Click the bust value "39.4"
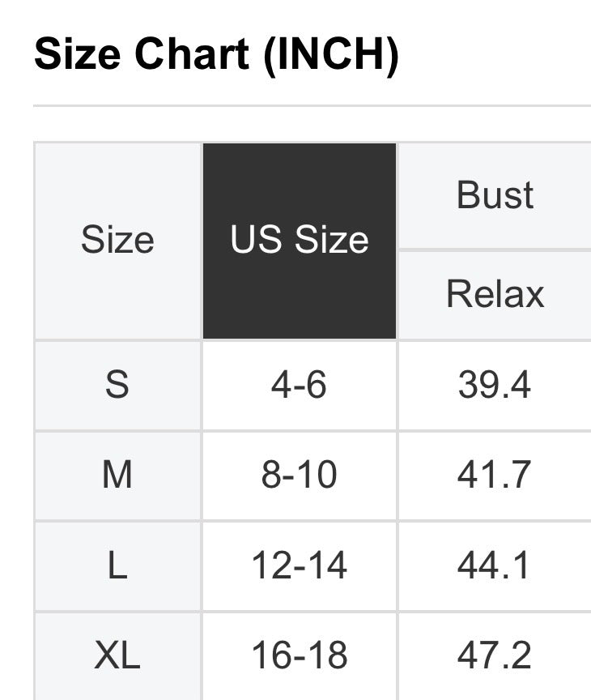The height and width of the screenshot is (700, 591). click(495, 385)
